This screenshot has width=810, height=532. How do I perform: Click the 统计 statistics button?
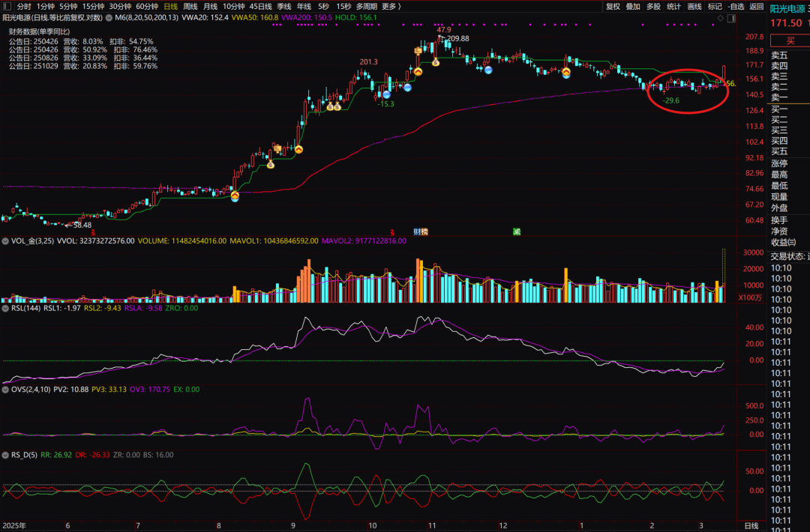click(x=673, y=6)
